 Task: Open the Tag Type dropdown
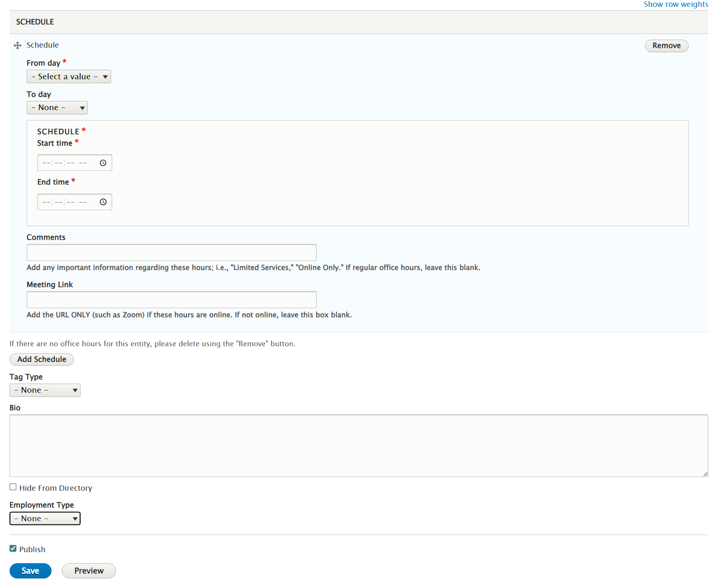coord(45,390)
